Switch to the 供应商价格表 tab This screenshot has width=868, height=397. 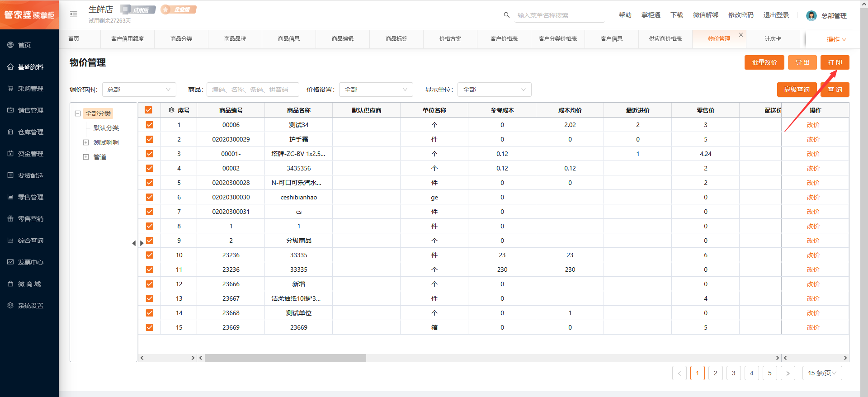[665, 39]
